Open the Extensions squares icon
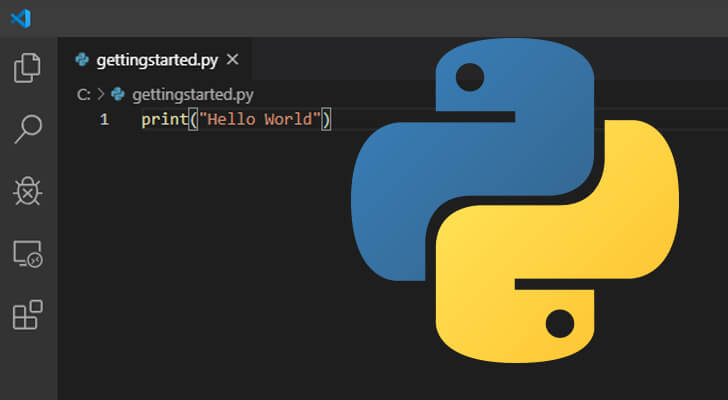 point(27,315)
